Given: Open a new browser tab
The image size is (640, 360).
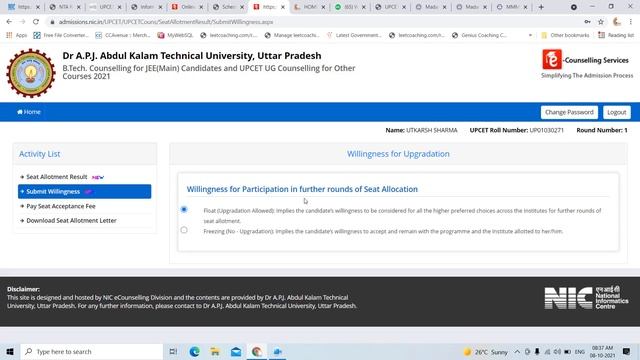Looking at the screenshot, I should tap(541, 7).
